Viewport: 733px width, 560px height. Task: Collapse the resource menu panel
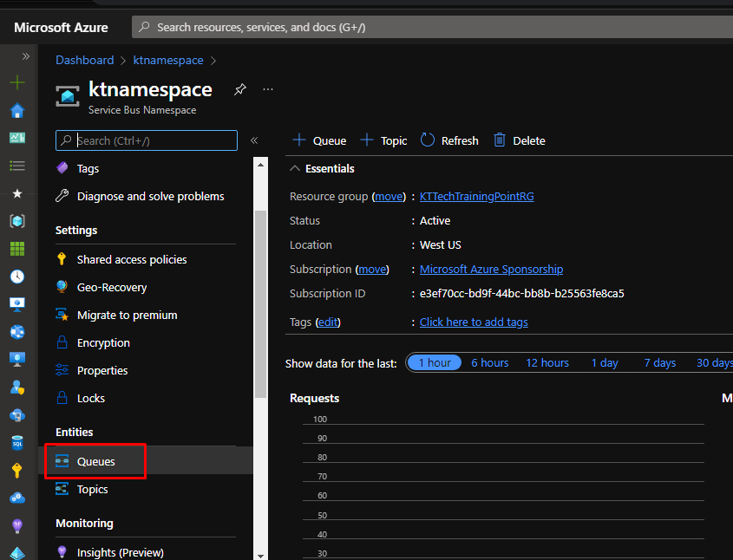click(x=254, y=140)
